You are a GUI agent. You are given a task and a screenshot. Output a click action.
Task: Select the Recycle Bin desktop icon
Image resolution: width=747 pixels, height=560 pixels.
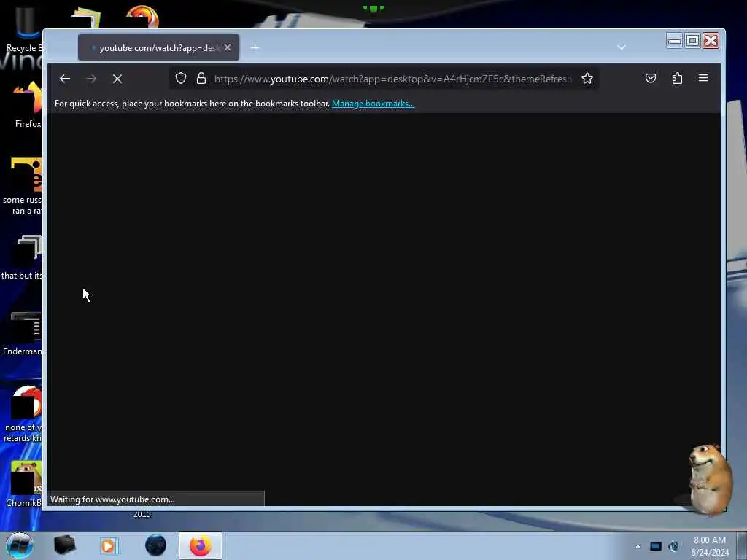[24, 28]
